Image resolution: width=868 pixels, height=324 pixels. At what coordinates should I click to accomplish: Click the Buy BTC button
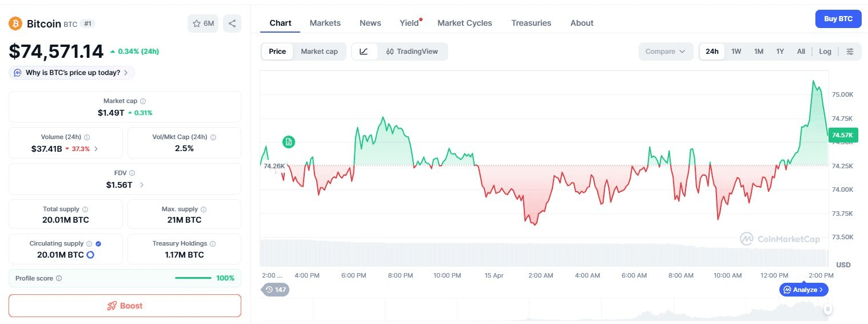[838, 19]
